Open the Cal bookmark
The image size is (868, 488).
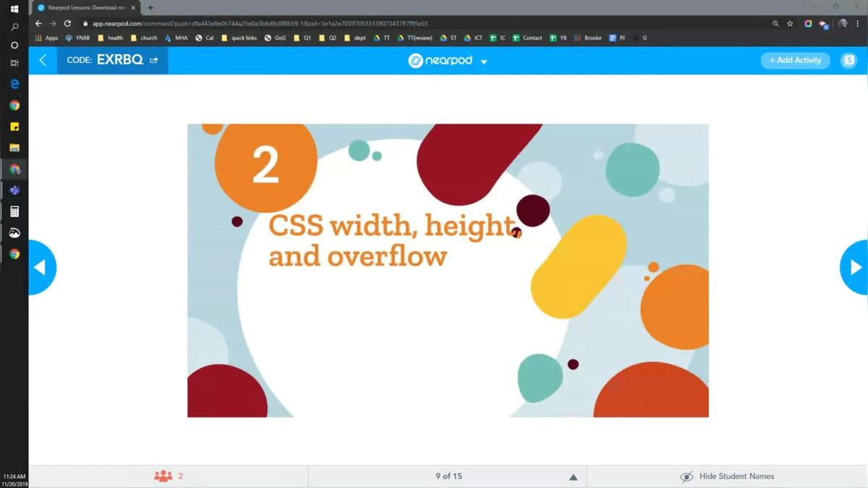pyautogui.click(x=205, y=38)
